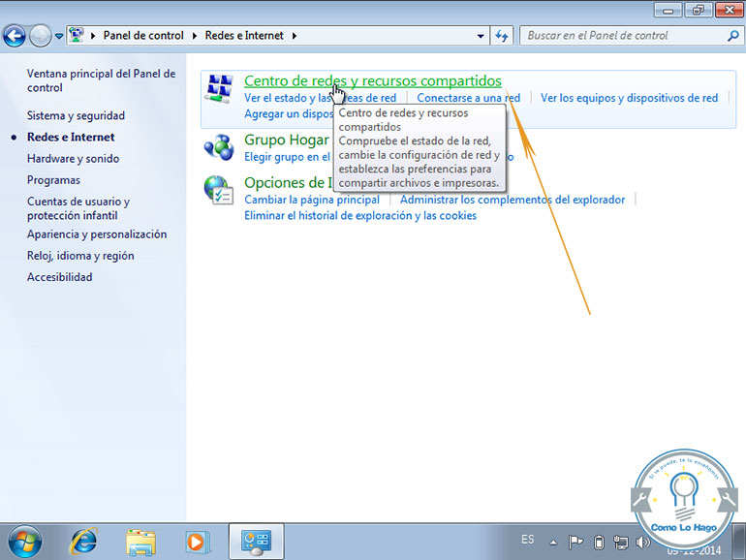Click the Control Panel icon in address bar
The height and width of the screenshot is (560, 746).
(77, 35)
